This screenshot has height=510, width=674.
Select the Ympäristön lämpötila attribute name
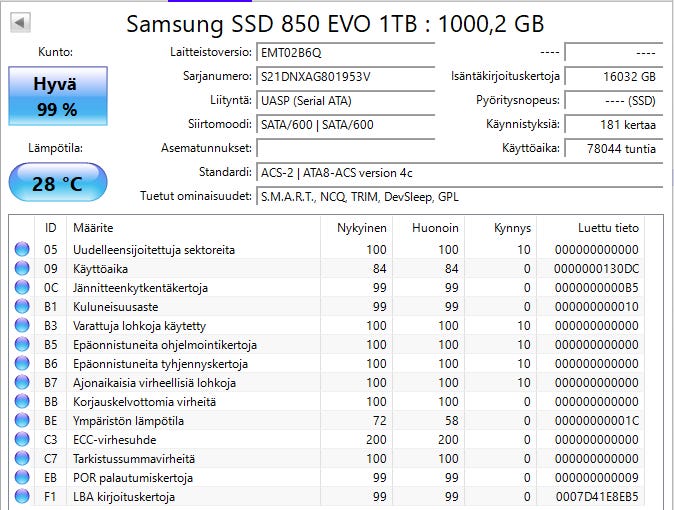[x=128, y=421]
